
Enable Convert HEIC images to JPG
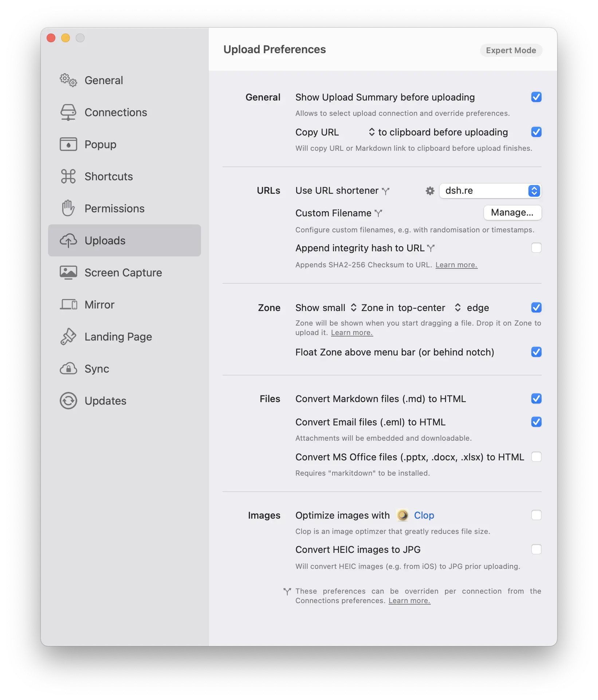click(x=536, y=549)
